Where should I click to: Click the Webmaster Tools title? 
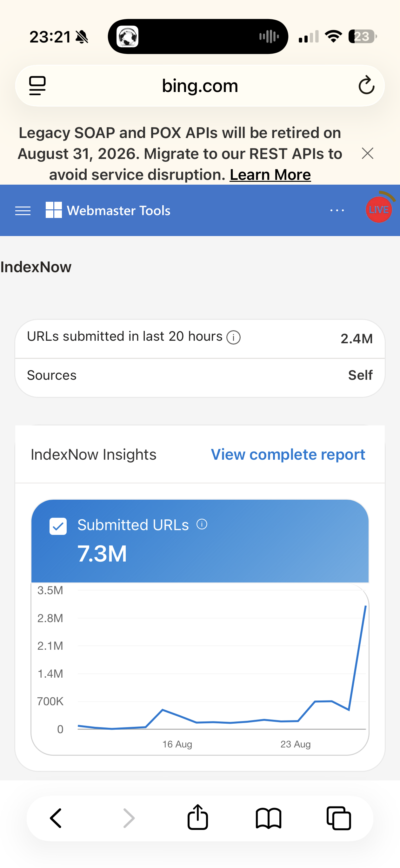click(x=119, y=211)
